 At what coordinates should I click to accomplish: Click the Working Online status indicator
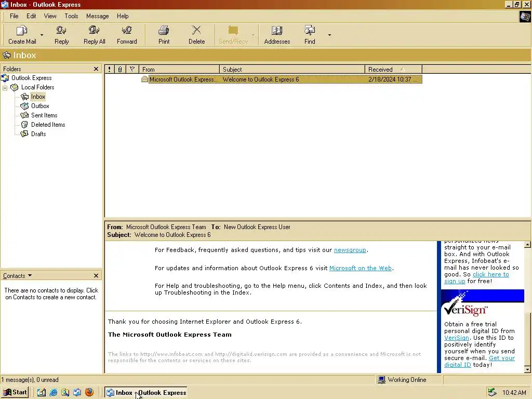(x=402, y=380)
